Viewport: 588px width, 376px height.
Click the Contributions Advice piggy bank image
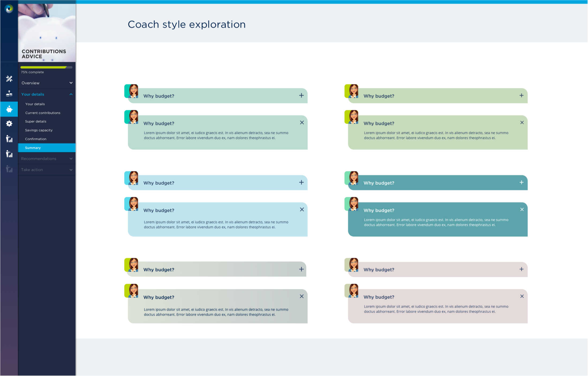(47, 33)
